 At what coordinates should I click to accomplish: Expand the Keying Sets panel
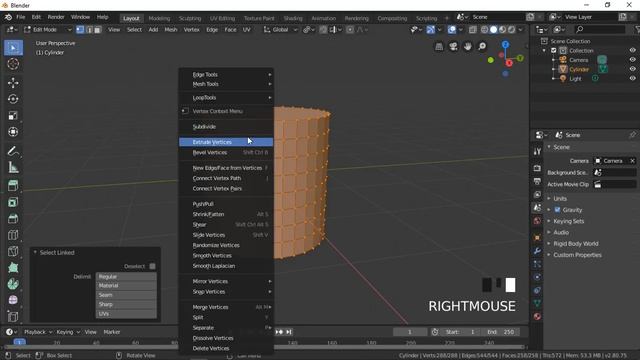tap(569, 221)
